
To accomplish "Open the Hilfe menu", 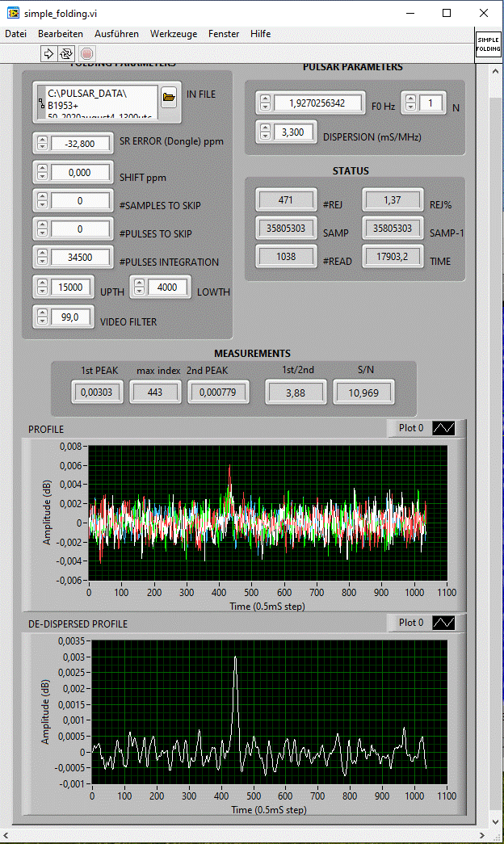I will (260, 34).
